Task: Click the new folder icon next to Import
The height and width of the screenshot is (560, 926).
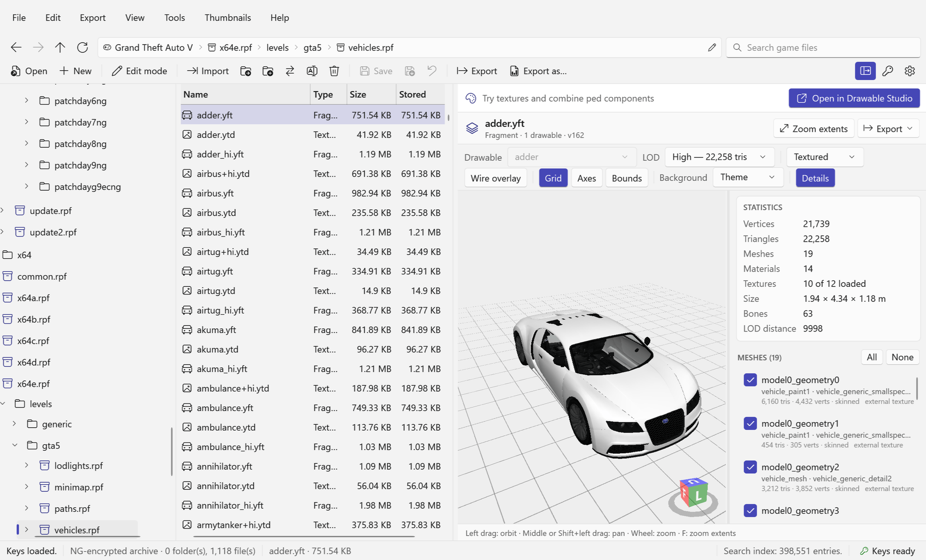Action: click(x=246, y=71)
